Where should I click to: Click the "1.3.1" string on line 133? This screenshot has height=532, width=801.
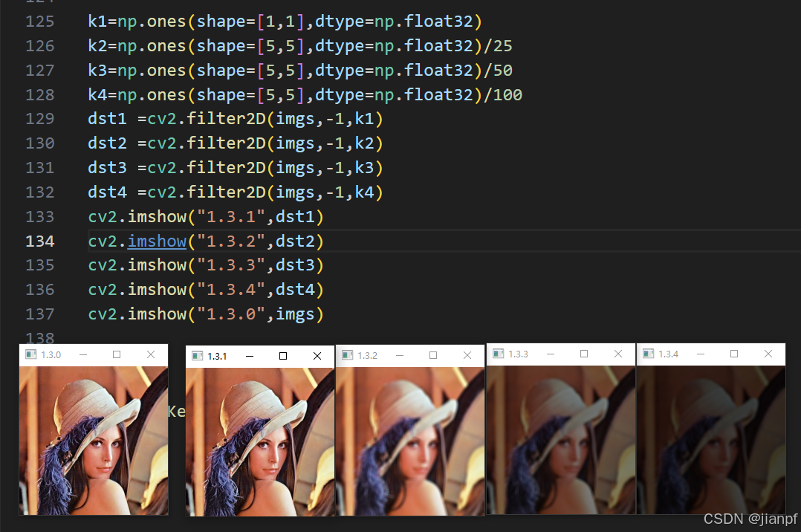pyautogui.click(x=231, y=217)
